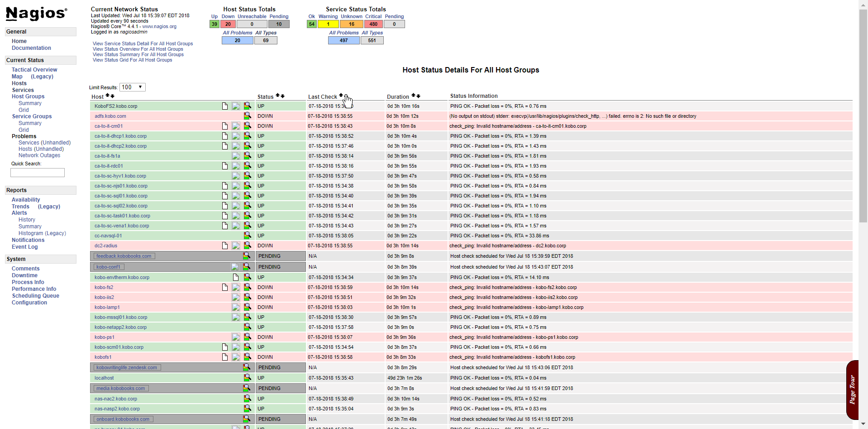Go to Scheduling Queue in System section
This screenshot has height=429, width=868.
[x=35, y=296]
